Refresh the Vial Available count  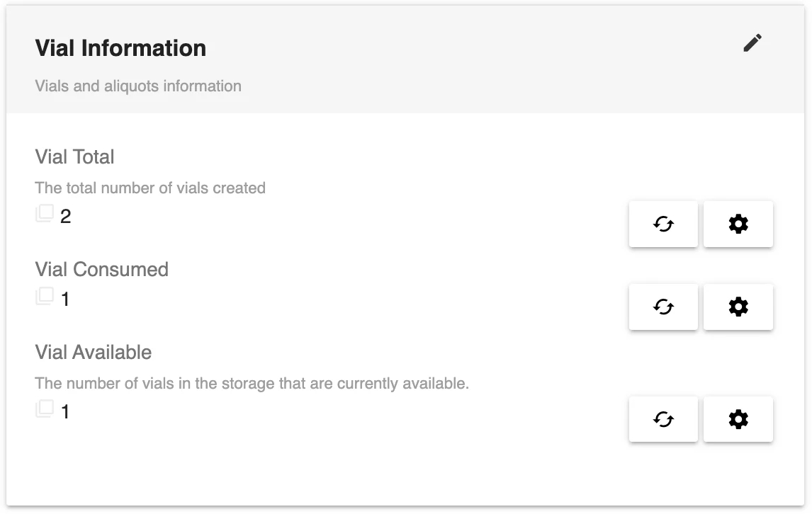[663, 420]
